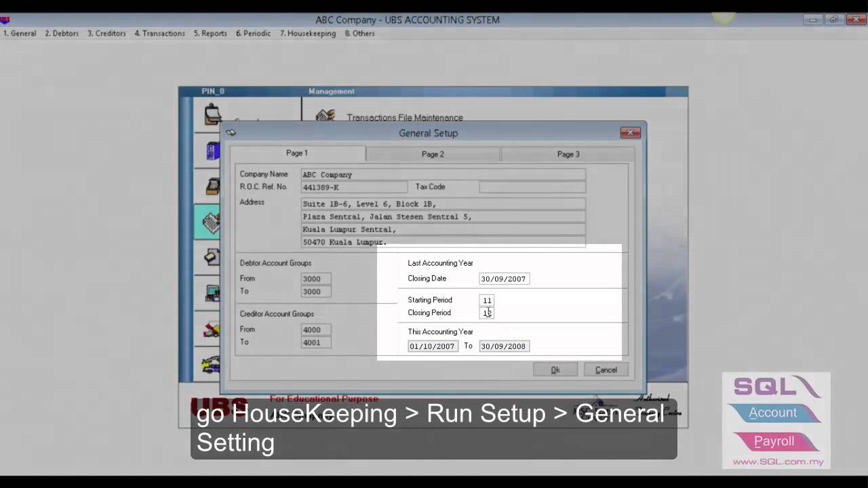Screen dimensions: 868x488
Task: Click Debtor Account Groups From field
Action: 316,279
